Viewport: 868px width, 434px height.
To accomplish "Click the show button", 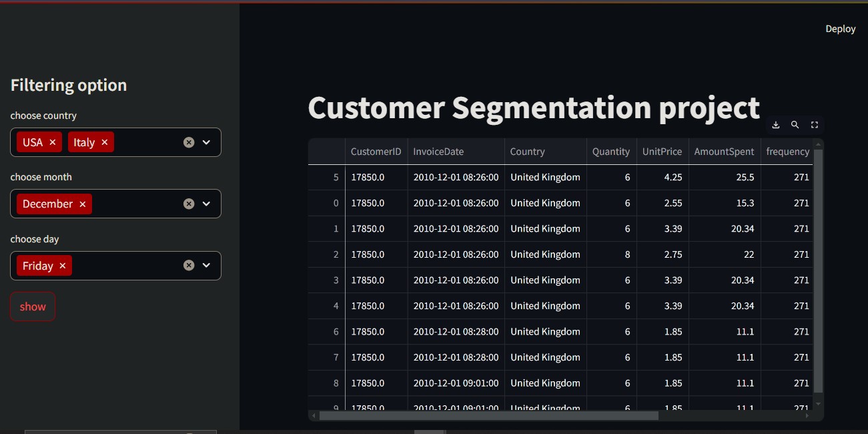I will coord(33,306).
